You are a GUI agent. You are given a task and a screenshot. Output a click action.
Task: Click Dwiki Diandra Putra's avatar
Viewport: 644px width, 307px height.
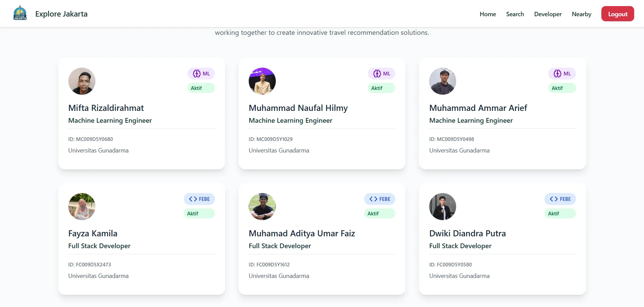coord(443,207)
